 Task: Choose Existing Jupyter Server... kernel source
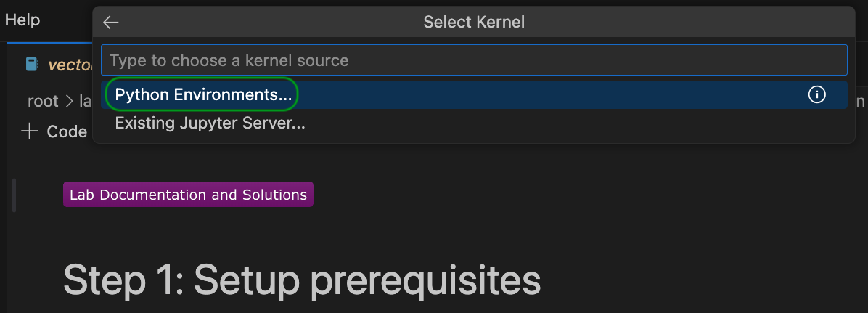[210, 123]
